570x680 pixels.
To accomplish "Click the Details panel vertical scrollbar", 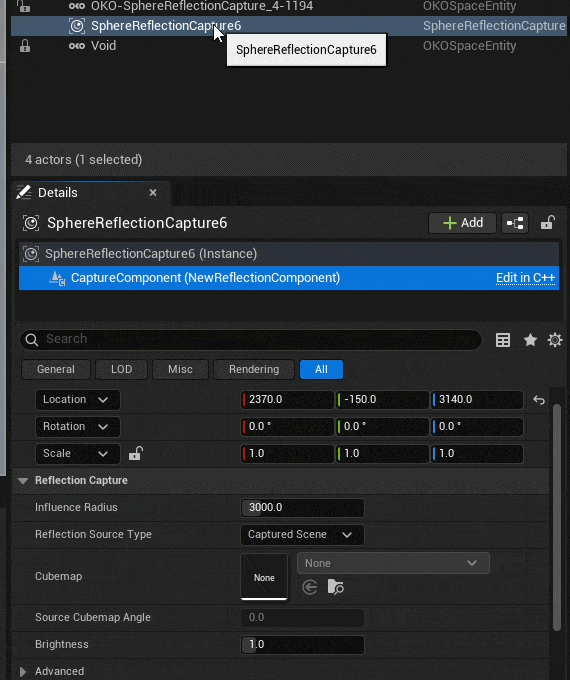I will (557, 516).
